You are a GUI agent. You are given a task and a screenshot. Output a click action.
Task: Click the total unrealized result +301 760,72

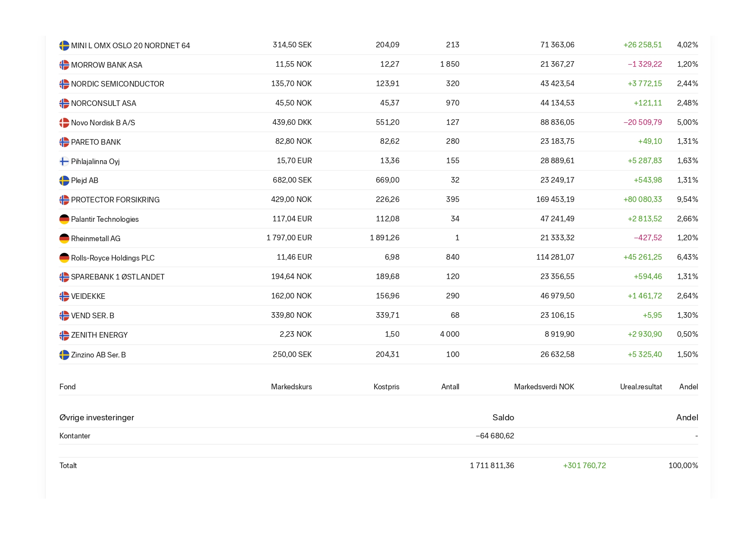pos(584,466)
